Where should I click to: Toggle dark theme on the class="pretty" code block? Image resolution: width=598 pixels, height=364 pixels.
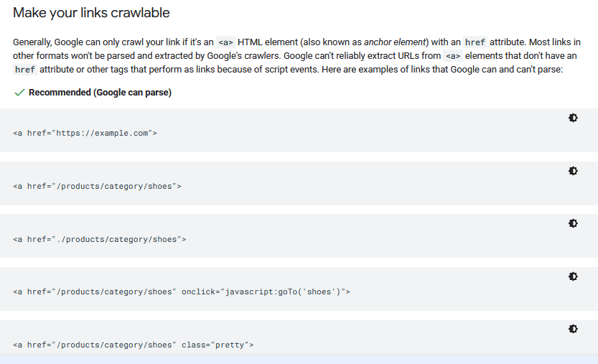[x=572, y=329]
